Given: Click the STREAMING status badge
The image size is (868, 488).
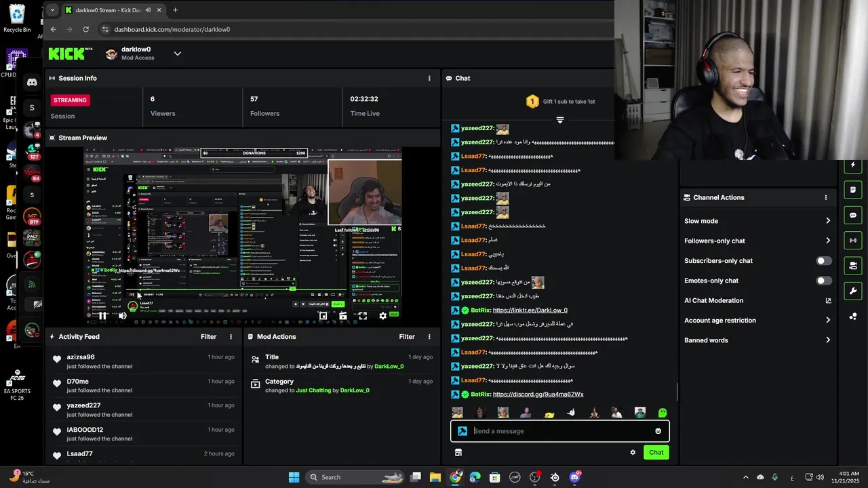Looking at the screenshot, I should 70,100.
